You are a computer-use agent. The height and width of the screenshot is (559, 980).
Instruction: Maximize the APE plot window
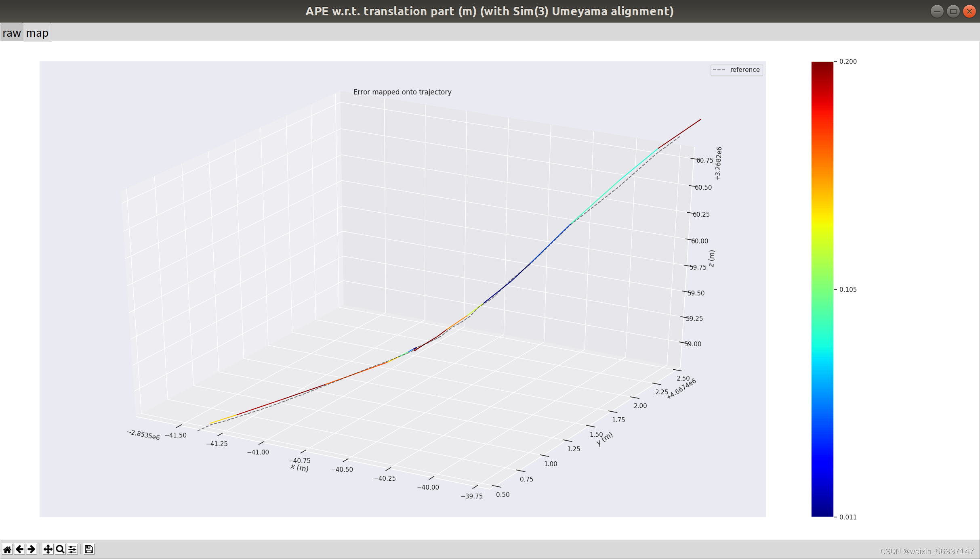click(953, 11)
